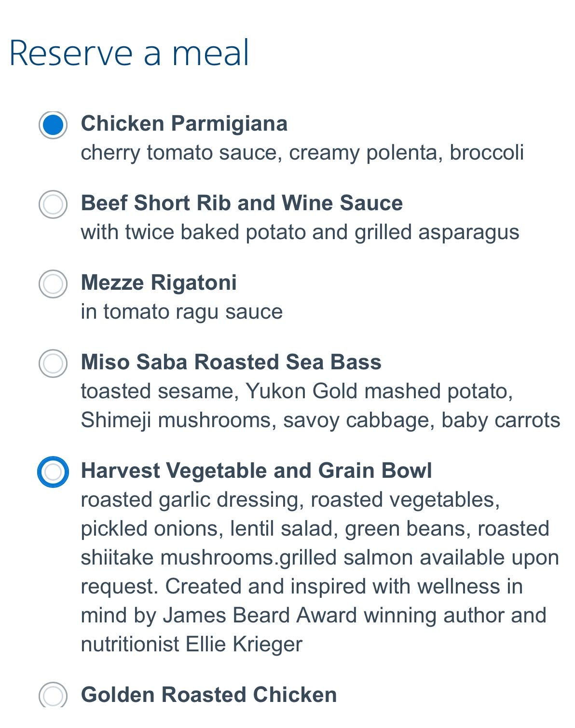This screenshot has height=728, width=575.
Task: Pick Miso Saba Roasted Sea Bass radio
Action: coord(53,364)
